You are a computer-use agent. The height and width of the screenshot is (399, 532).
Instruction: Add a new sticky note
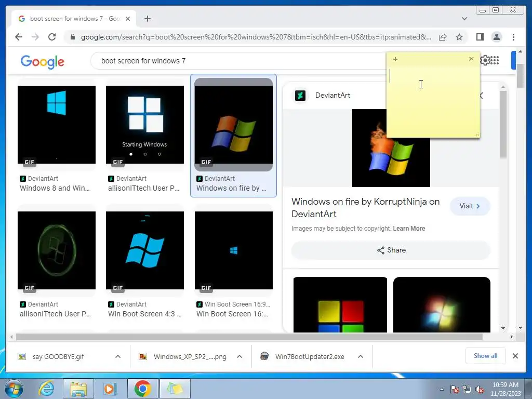pos(395,59)
